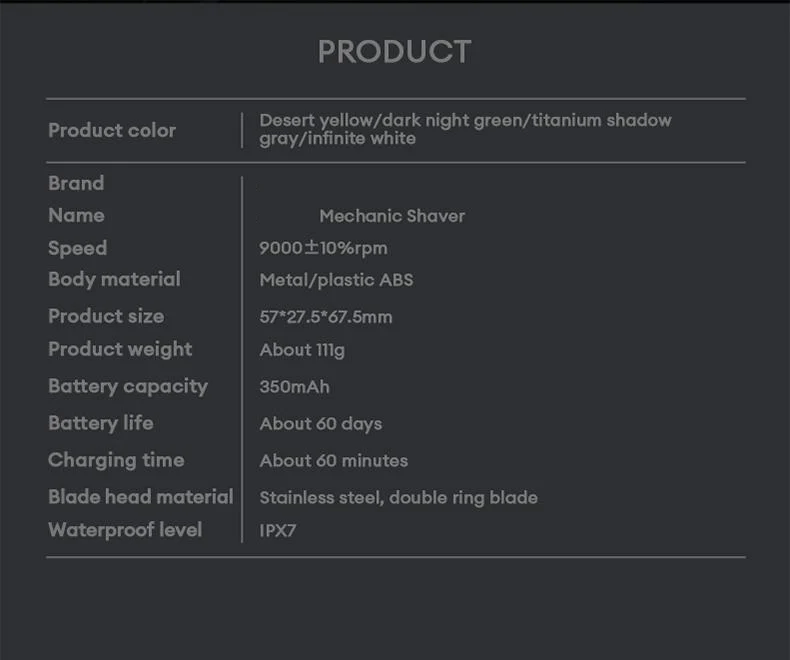Click the Body material label
790x660 pixels.
coord(114,279)
